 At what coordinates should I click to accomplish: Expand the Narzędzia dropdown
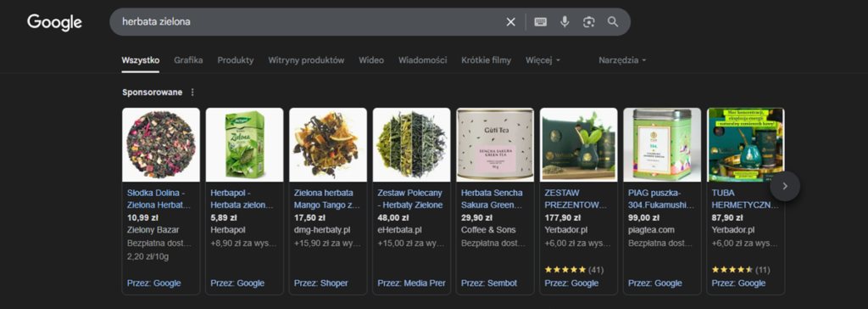tap(622, 60)
